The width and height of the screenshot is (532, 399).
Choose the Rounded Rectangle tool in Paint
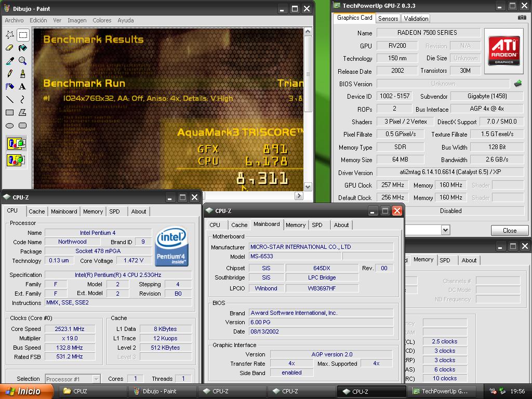pyautogui.click(x=23, y=125)
